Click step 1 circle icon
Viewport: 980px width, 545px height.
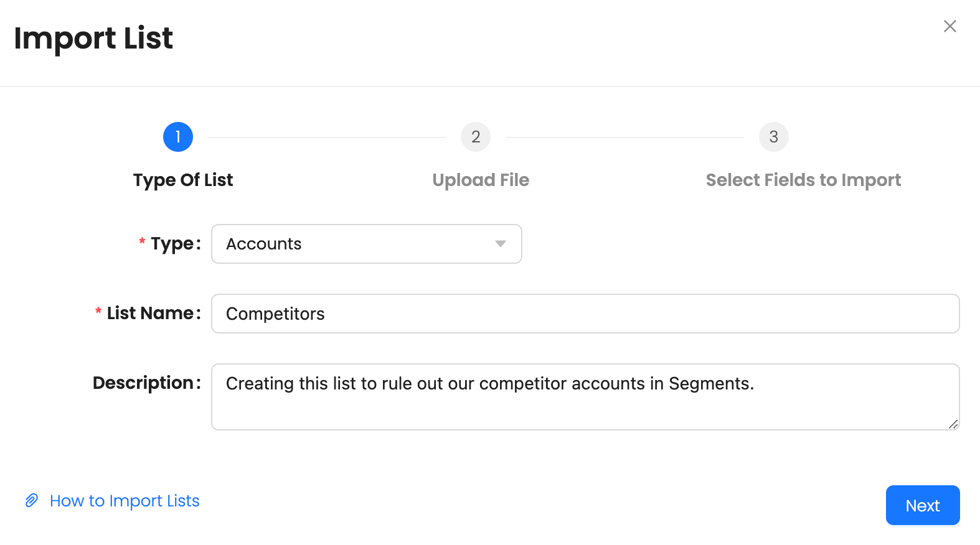tap(178, 137)
